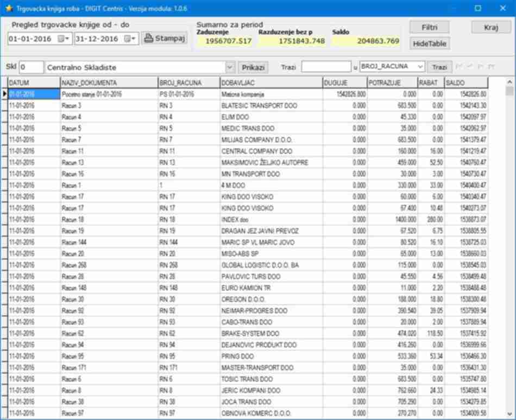Click the Skl warehouse number field
This screenshot has height=420, width=516.
31,67
